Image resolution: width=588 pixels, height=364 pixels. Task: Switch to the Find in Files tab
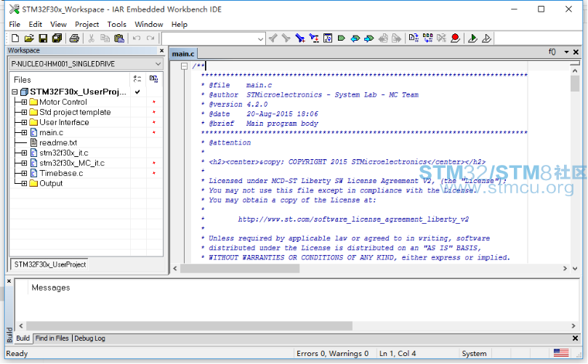tap(52, 339)
